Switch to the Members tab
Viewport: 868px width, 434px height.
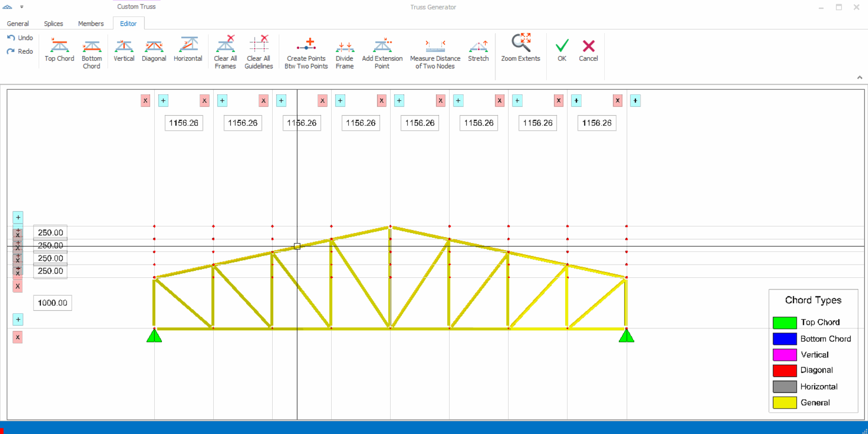pos(91,24)
